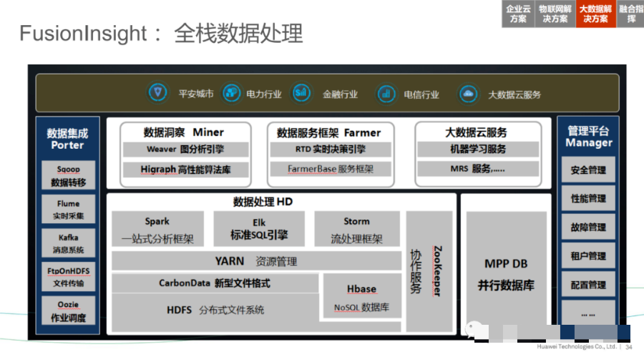Click the Weaver 图分析引擎 bar
Viewport: 644px width, 362px height.
click(185, 150)
